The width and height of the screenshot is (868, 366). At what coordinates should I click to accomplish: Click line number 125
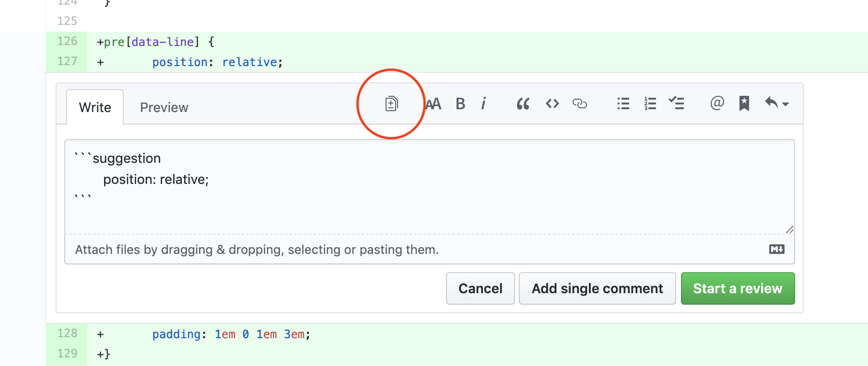[x=67, y=21]
